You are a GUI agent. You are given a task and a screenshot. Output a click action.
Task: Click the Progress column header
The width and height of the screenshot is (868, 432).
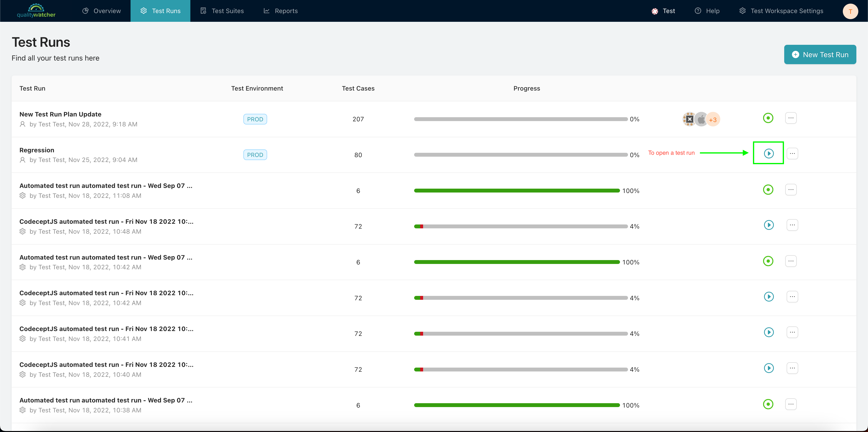click(527, 88)
